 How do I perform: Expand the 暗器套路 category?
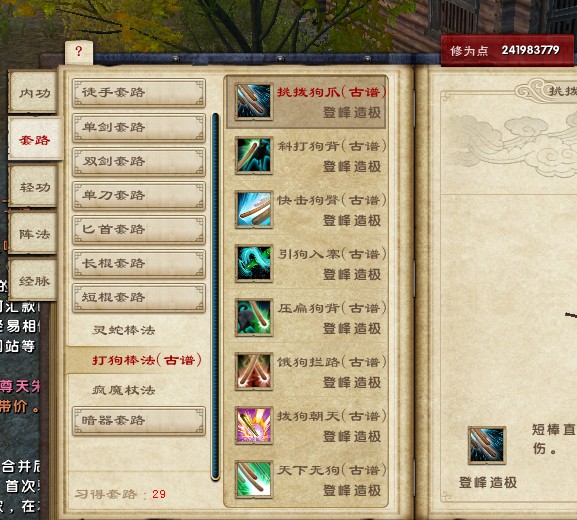pos(139,420)
